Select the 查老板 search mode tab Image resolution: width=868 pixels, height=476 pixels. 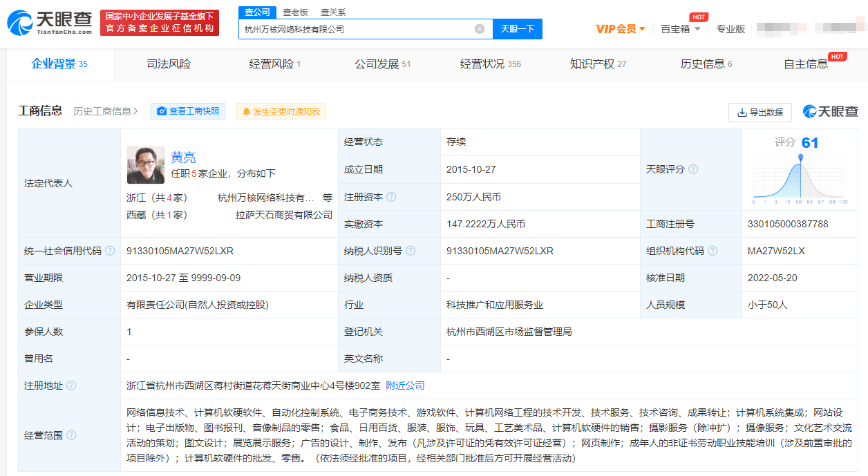point(295,12)
